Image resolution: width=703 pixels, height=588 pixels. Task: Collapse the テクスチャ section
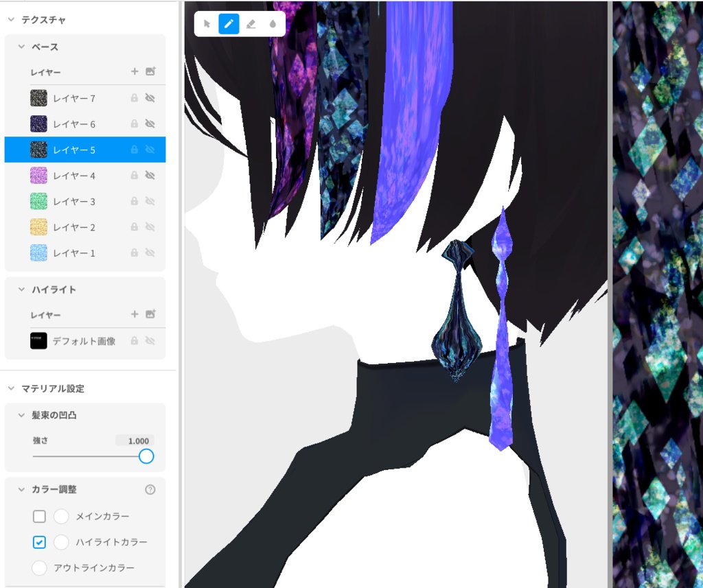(10, 20)
